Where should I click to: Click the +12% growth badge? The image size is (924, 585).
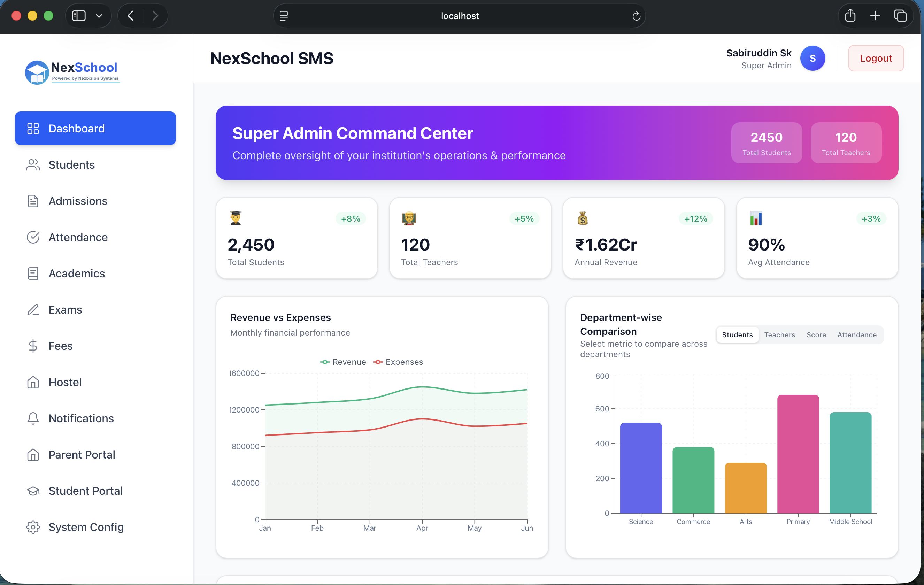[696, 219]
